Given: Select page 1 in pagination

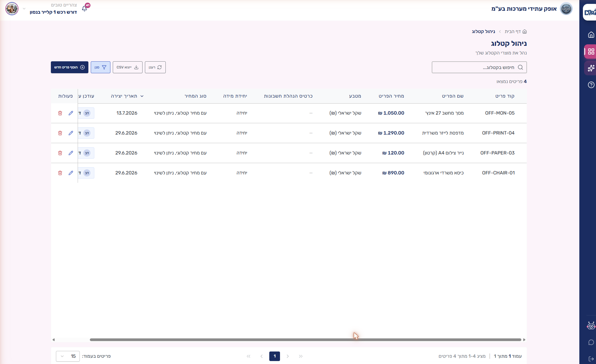Looking at the screenshot, I should 275,356.
